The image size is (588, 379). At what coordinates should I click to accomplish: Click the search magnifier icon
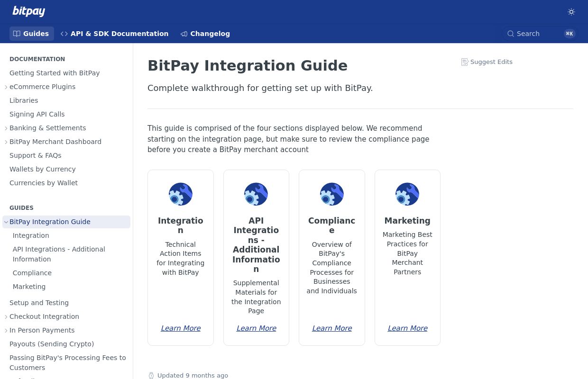pos(511,34)
